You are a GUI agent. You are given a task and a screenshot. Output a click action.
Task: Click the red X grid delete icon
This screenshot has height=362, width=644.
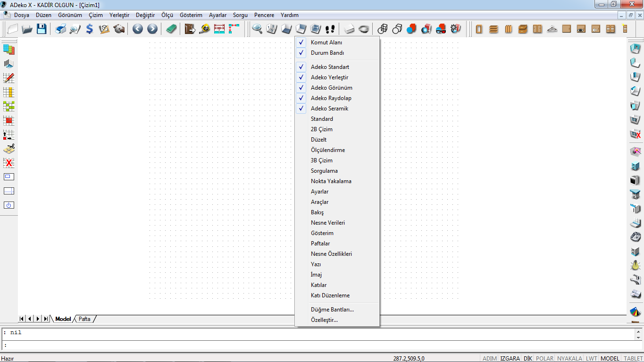point(9,163)
